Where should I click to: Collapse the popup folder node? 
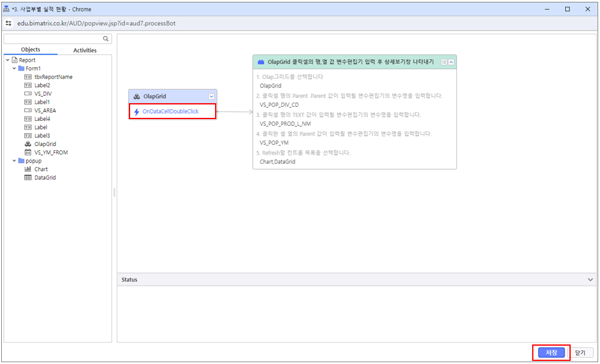click(x=14, y=161)
